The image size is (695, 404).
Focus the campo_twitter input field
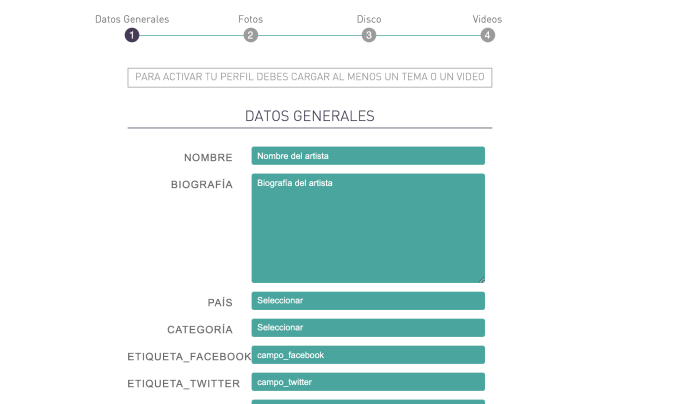pyautogui.click(x=368, y=382)
